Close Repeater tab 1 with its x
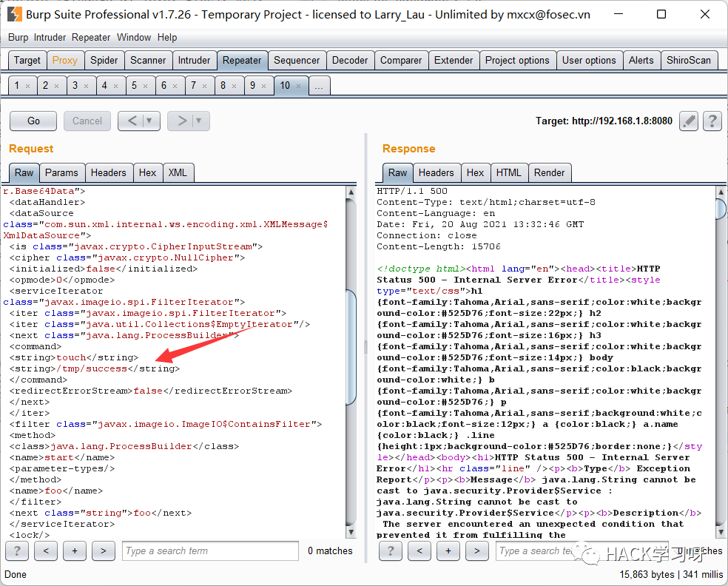Viewport: 728px width, 586px height. 28,86
